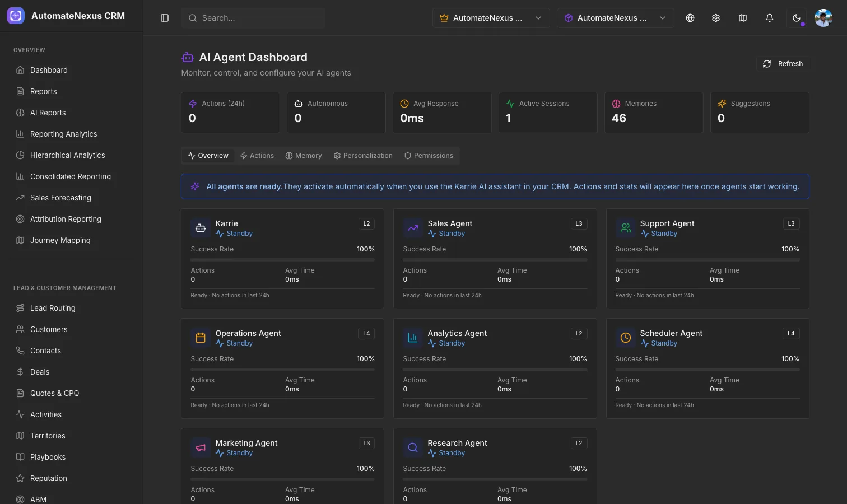Click the Refresh button
The image size is (847, 504).
click(x=783, y=64)
